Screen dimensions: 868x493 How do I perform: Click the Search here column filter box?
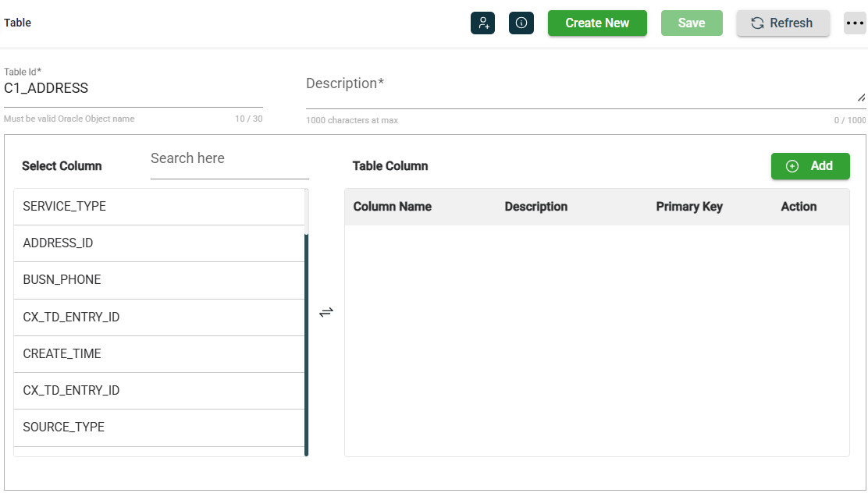[x=229, y=159]
